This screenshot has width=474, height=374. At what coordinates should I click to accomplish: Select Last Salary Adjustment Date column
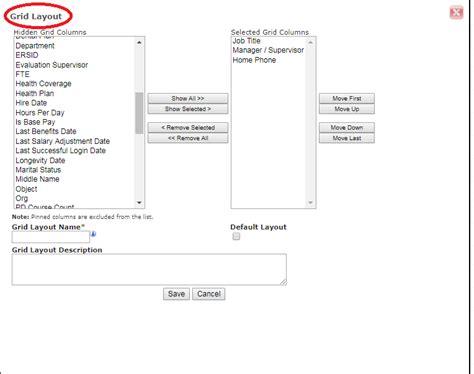tap(63, 141)
